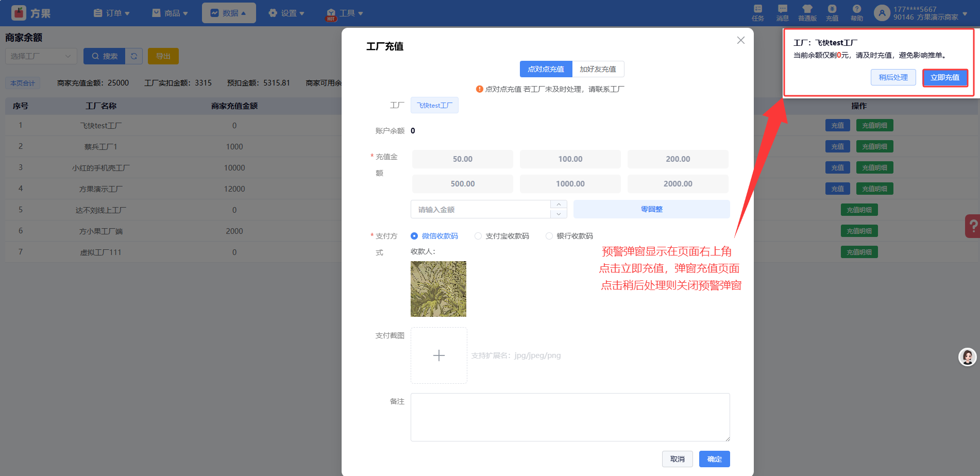Image resolution: width=980 pixels, height=476 pixels.
Task: Click the plus icon to upload 支付截图
Action: pyautogui.click(x=438, y=355)
